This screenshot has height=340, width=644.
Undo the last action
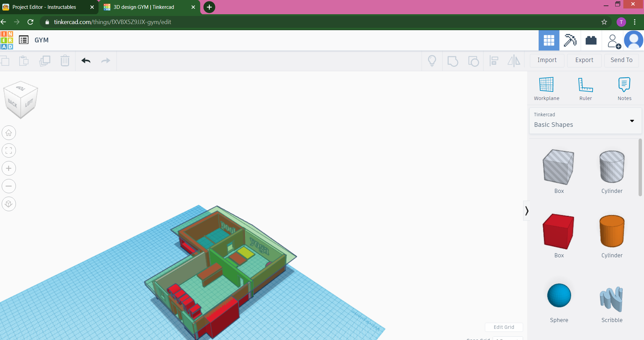pos(86,61)
